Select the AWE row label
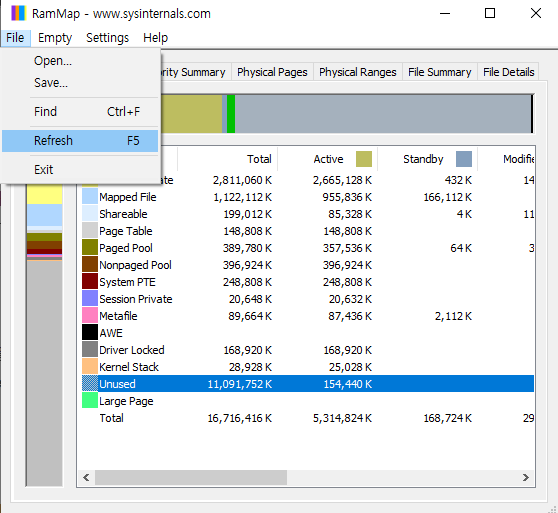This screenshot has height=513, width=558. click(x=111, y=333)
